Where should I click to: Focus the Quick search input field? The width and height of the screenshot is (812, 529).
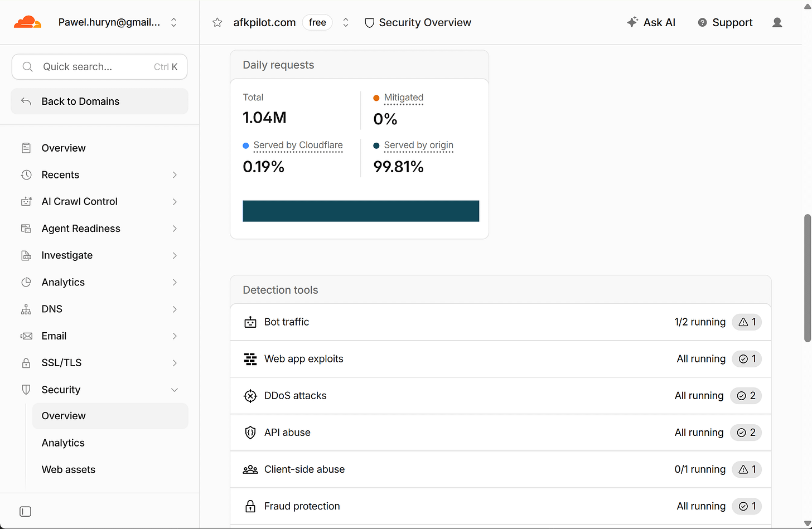99,67
